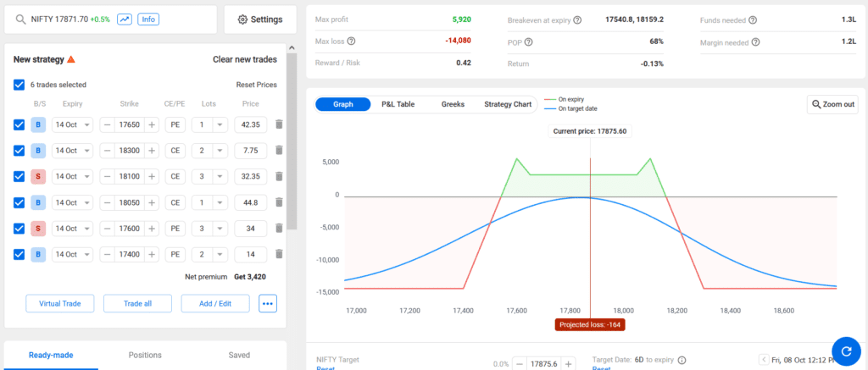This screenshot has width=868, height=370.
Task: Click the Zoom out button
Action: (832, 104)
